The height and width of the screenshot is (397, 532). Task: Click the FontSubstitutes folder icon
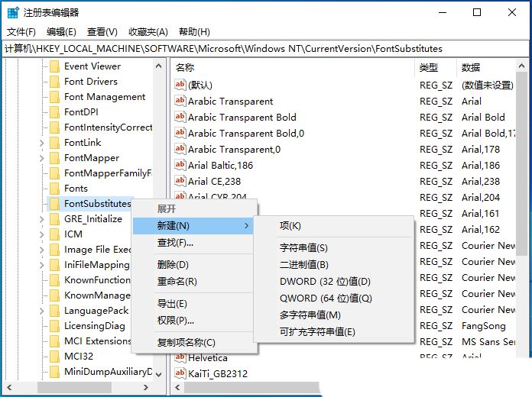pyautogui.click(x=54, y=204)
